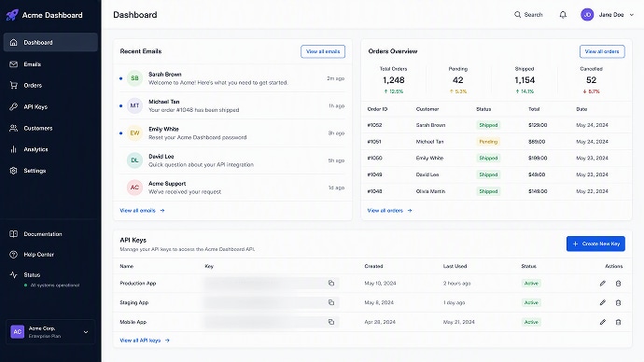This screenshot has width=644, height=362.
Task: Click the Acme rocket logo icon
Action: point(12,15)
